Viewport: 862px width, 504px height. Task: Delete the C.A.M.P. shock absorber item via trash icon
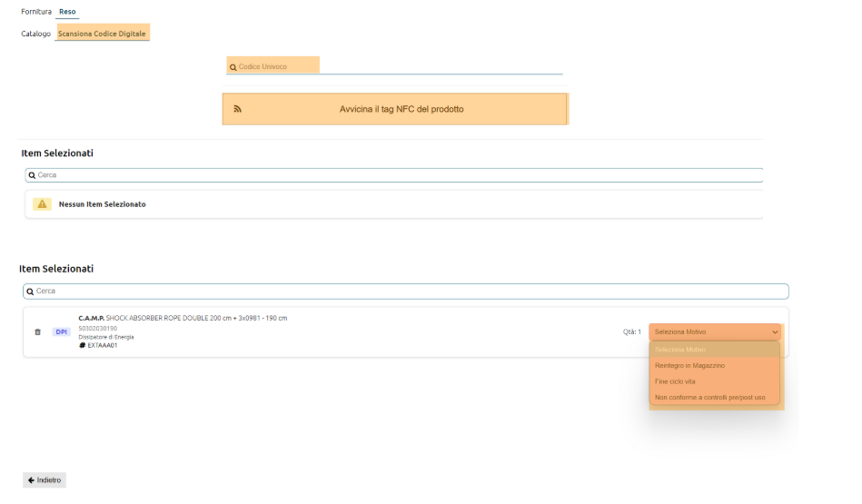pos(37,332)
